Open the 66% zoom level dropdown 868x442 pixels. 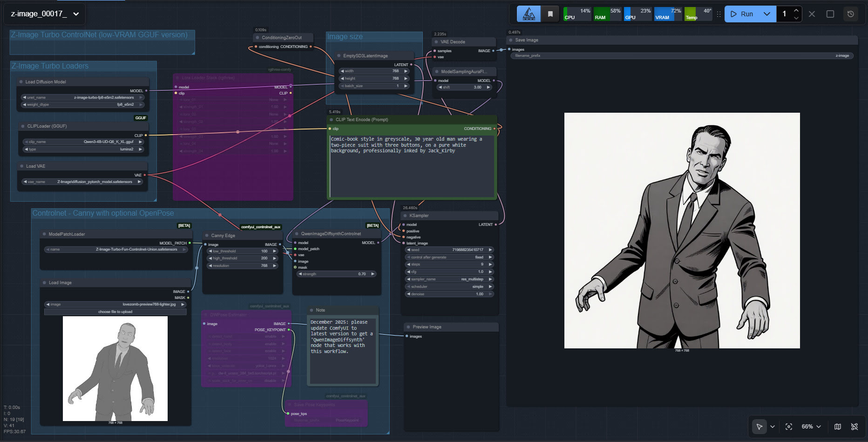(811, 427)
